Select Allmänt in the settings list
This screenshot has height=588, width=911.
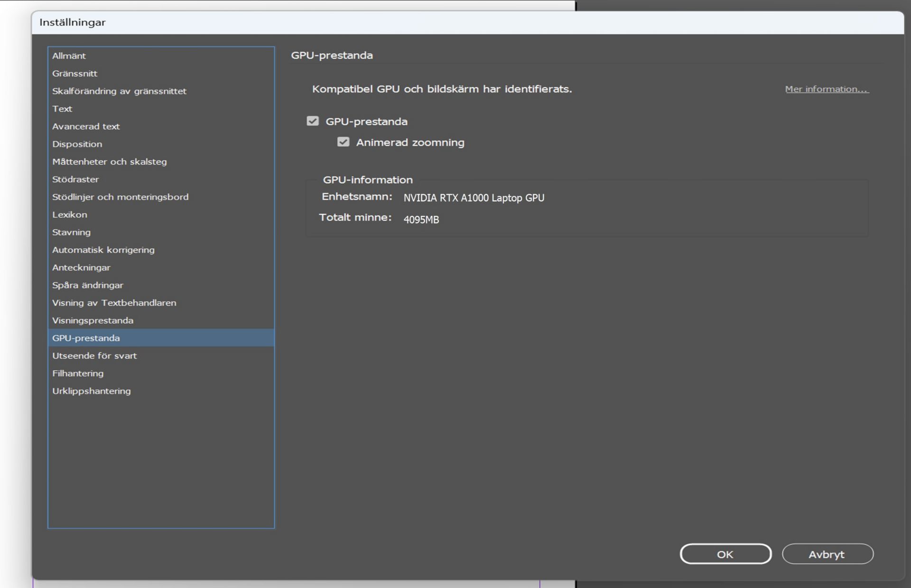(x=69, y=56)
